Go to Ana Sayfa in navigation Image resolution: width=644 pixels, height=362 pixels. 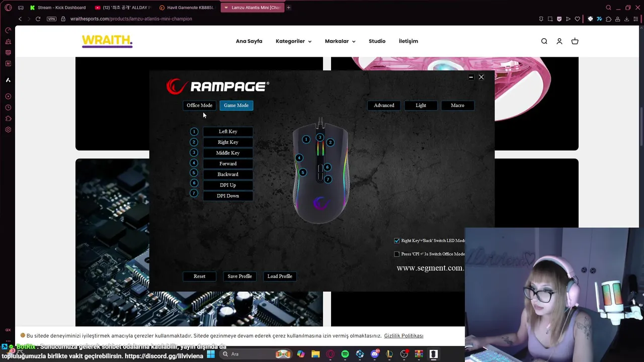click(x=249, y=41)
